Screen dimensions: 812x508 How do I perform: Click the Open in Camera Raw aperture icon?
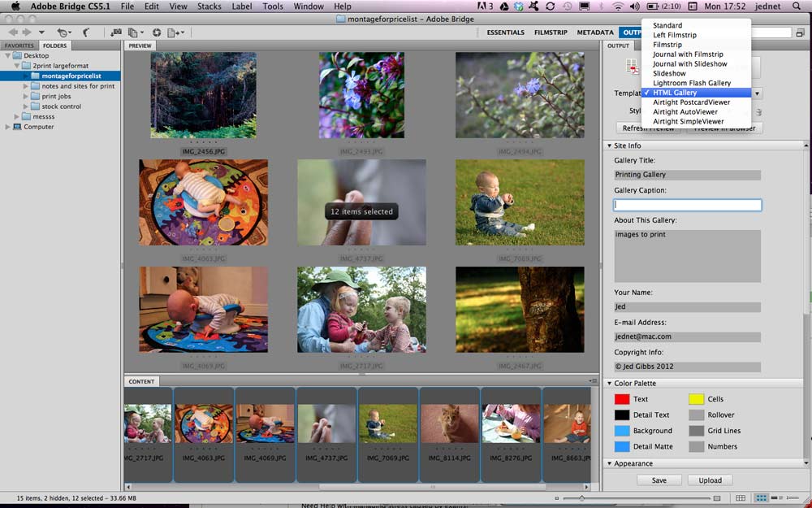tap(157, 33)
